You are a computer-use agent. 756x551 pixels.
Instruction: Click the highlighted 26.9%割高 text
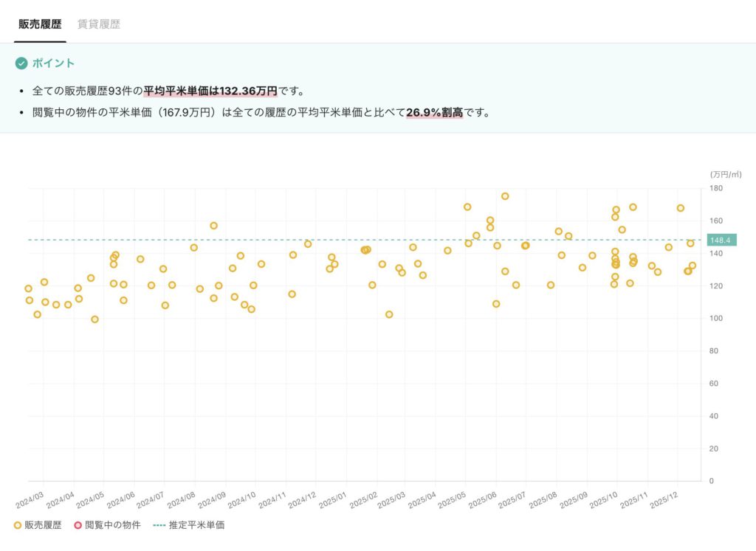coord(434,114)
